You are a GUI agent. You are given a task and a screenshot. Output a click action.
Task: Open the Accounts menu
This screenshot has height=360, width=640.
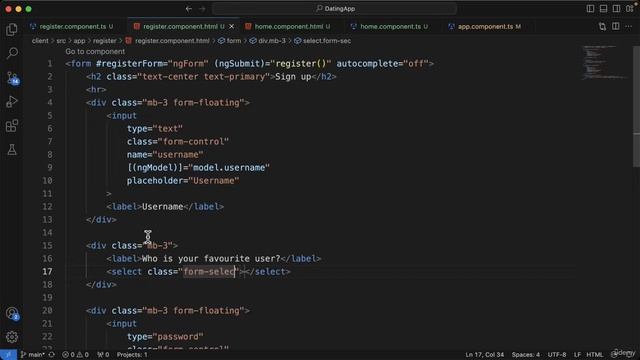(12, 313)
